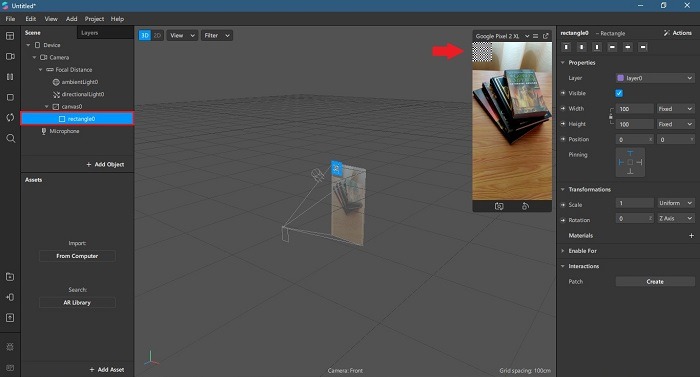Switch viewport to 2D mode
700x377 pixels.
click(x=157, y=35)
